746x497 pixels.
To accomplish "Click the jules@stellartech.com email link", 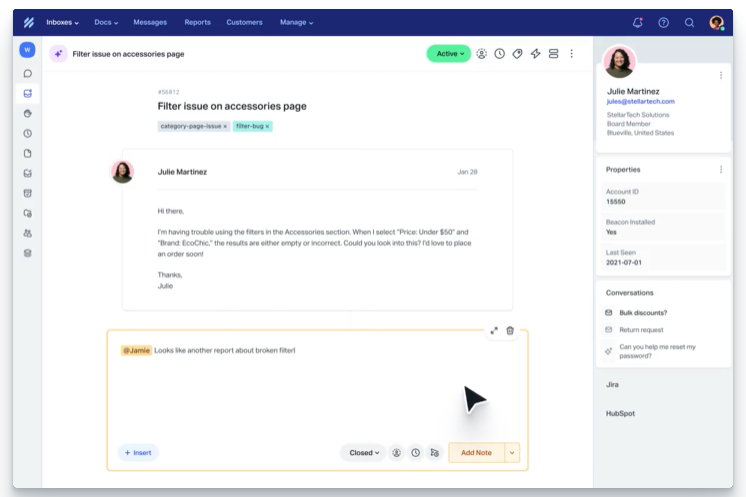I will 640,101.
